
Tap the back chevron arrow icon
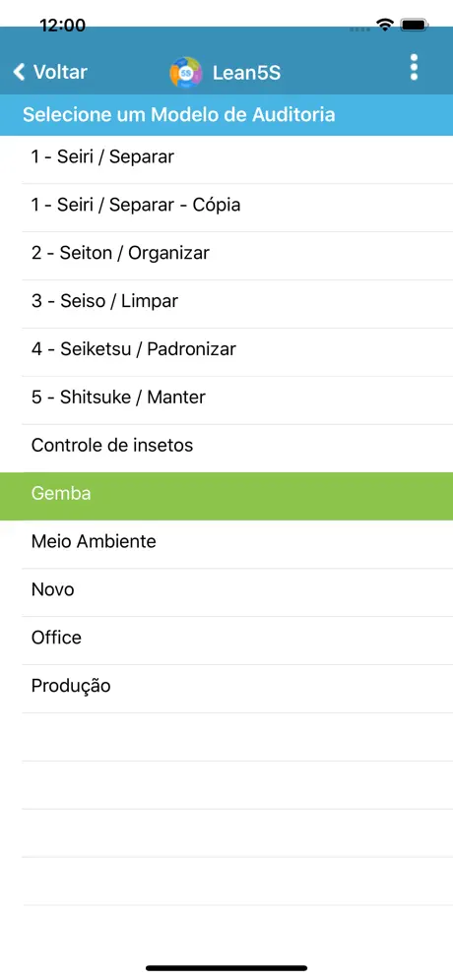[x=20, y=72]
